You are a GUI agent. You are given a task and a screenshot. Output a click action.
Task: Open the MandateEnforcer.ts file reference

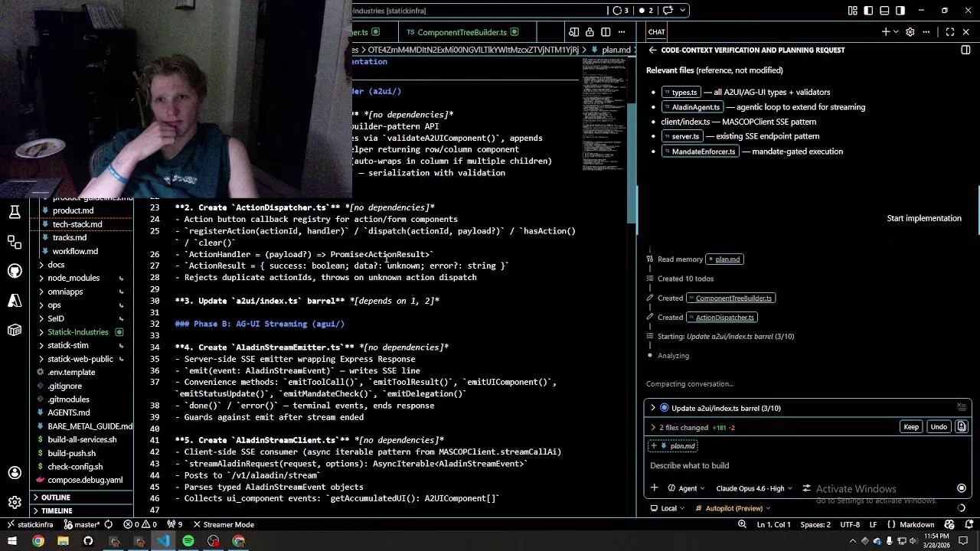(x=699, y=152)
